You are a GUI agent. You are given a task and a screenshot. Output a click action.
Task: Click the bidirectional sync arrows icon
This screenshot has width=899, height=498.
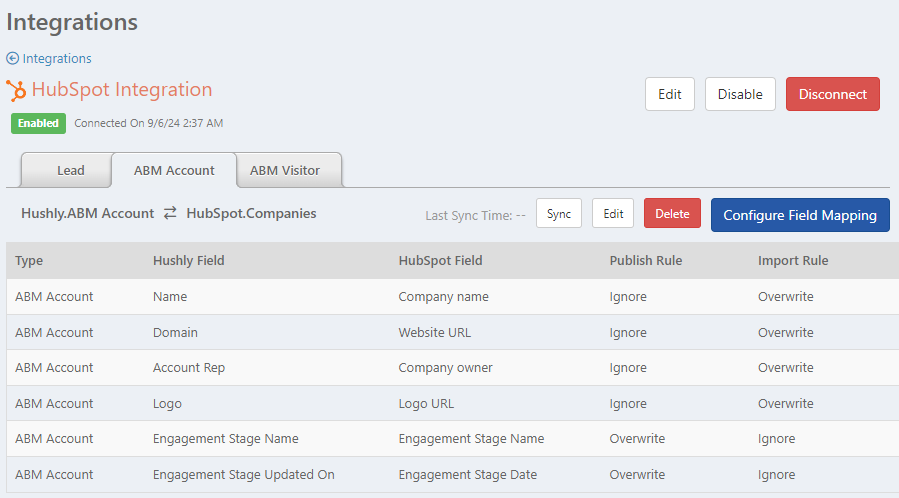[x=170, y=213]
